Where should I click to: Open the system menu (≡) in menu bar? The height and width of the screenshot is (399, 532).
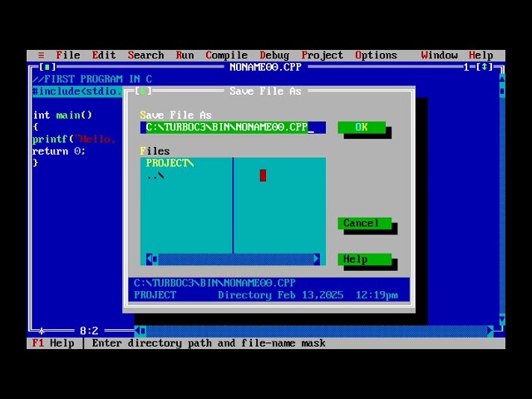click(x=42, y=56)
